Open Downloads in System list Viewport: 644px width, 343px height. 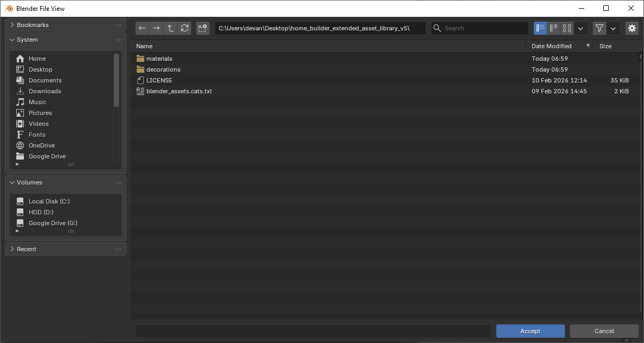44,91
